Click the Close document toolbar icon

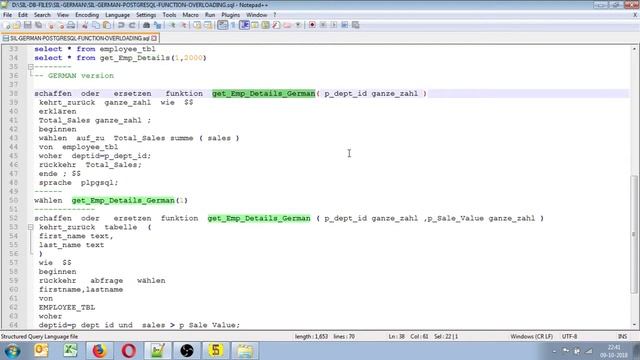pyautogui.click(x=51, y=25)
